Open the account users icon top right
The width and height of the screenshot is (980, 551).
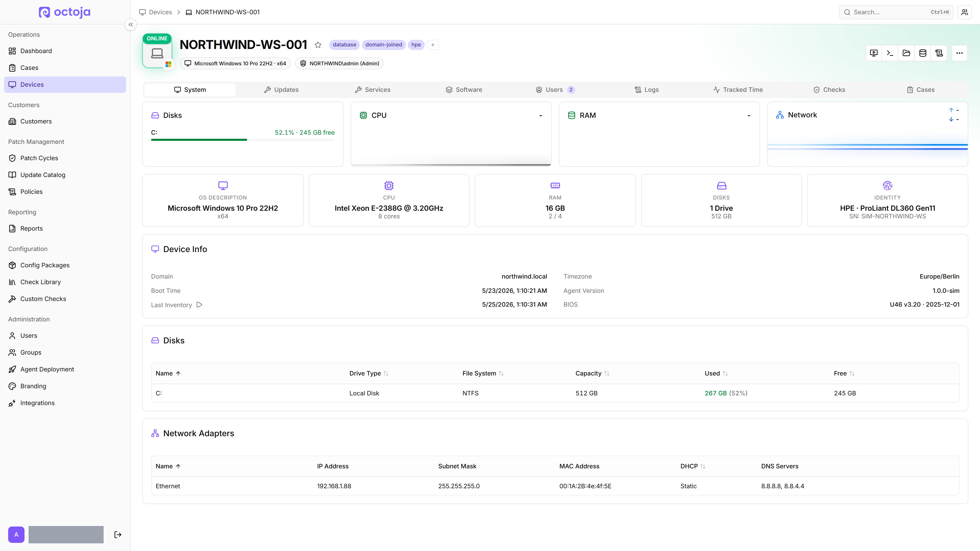pyautogui.click(x=964, y=12)
